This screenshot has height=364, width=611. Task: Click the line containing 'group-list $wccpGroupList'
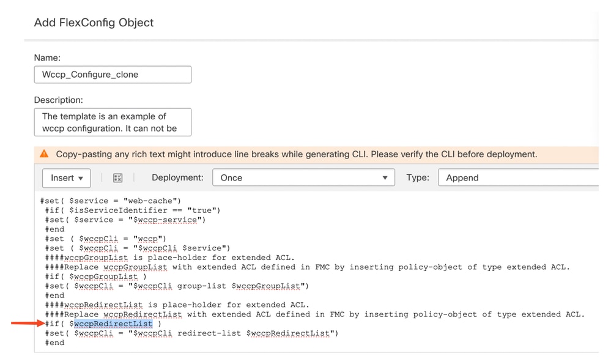(x=177, y=286)
